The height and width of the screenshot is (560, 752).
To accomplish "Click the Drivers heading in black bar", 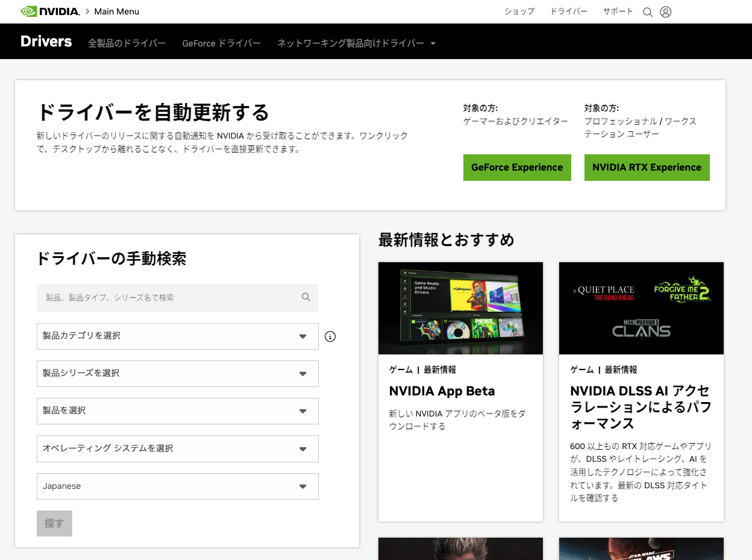I will pos(46,42).
